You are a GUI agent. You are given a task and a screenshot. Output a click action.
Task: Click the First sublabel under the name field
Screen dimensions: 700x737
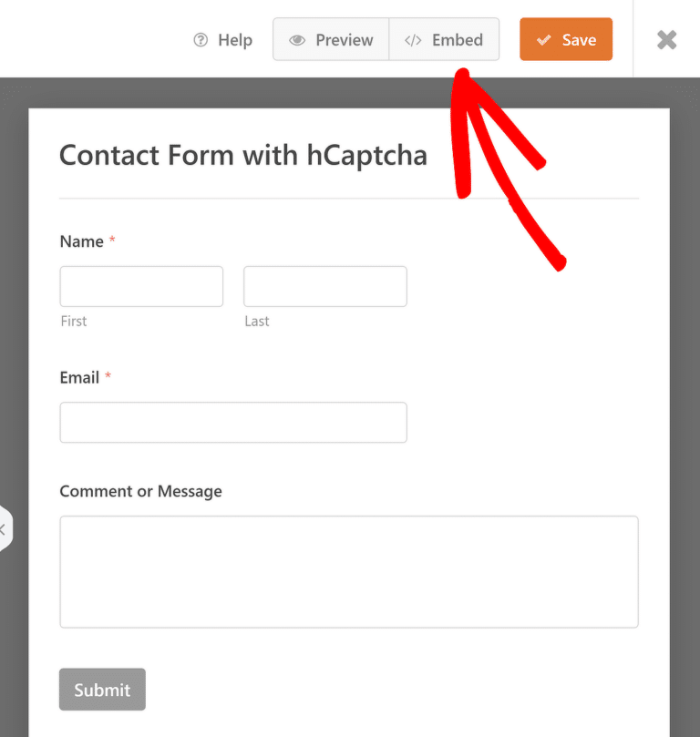[x=73, y=321]
